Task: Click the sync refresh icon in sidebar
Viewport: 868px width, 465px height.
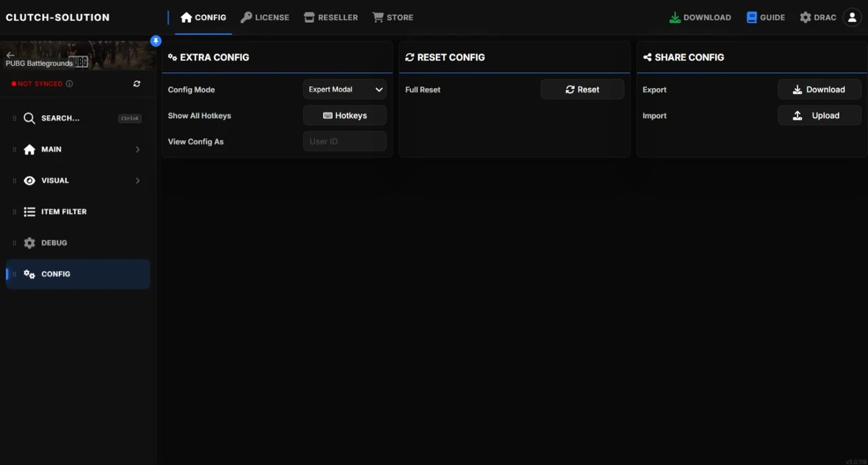Action: pyautogui.click(x=137, y=84)
